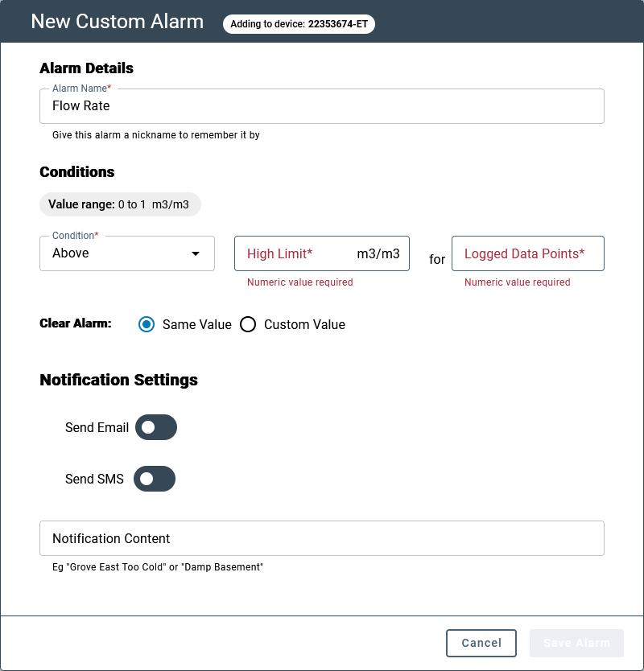Click the Send SMS label
Image resolution: width=644 pixels, height=671 pixels.
[94, 479]
